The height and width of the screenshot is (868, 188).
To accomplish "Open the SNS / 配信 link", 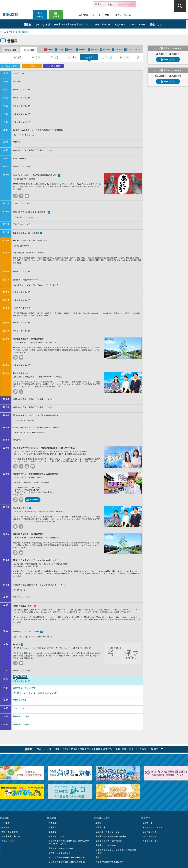I will [x=83, y=15].
